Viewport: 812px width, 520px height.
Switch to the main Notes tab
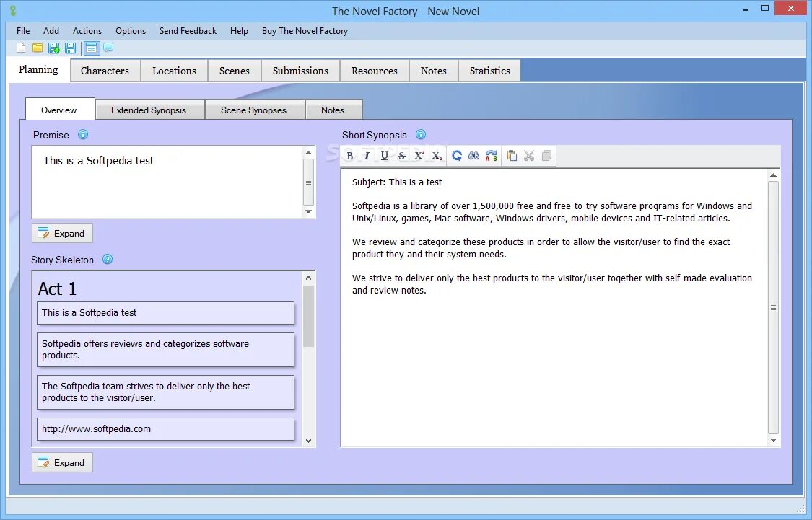coord(434,71)
